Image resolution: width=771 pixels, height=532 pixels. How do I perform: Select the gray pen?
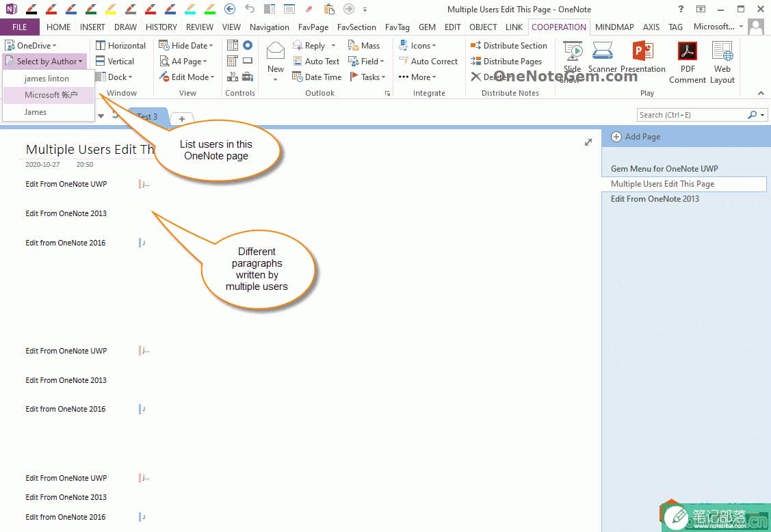click(x=131, y=9)
